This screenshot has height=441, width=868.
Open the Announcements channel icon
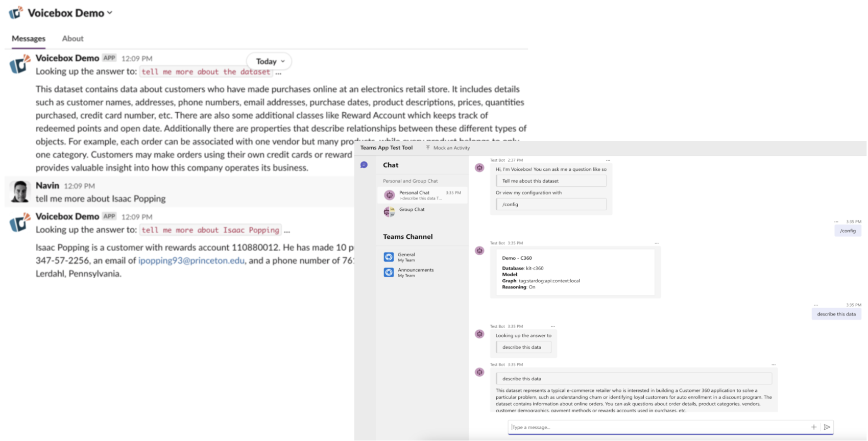pos(389,273)
